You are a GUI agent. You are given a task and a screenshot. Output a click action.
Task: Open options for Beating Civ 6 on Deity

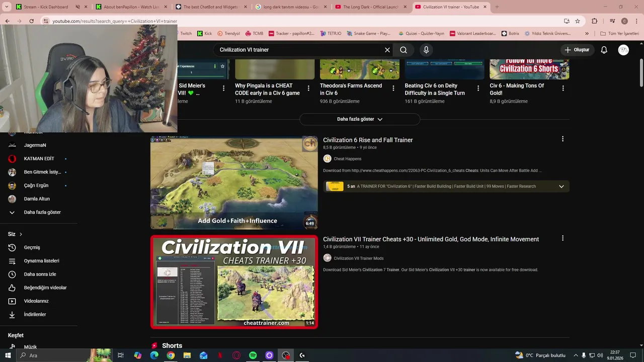[x=477, y=88]
